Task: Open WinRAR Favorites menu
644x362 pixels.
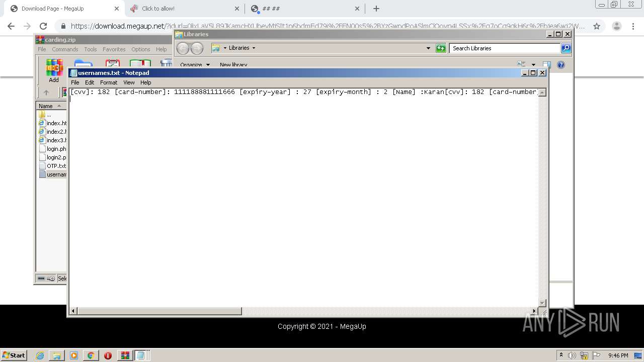Action: click(114, 49)
